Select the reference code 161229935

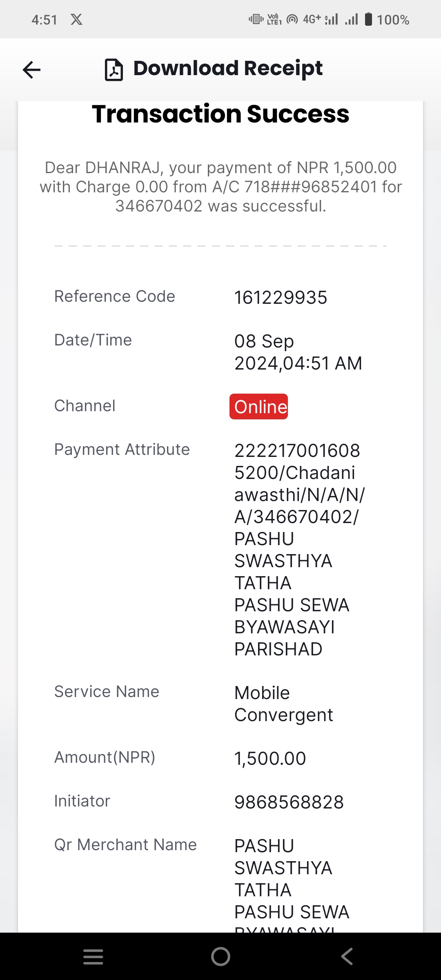(281, 298)
